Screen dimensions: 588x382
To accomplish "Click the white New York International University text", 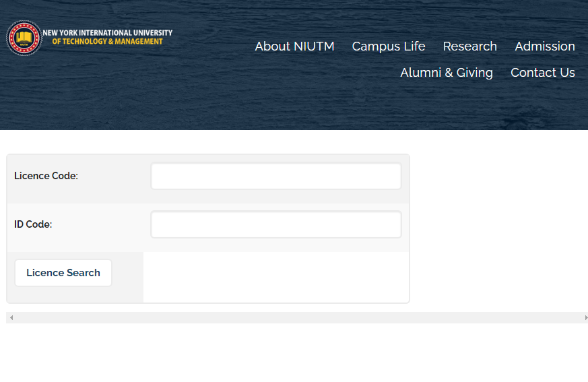I will coord(108,33).
